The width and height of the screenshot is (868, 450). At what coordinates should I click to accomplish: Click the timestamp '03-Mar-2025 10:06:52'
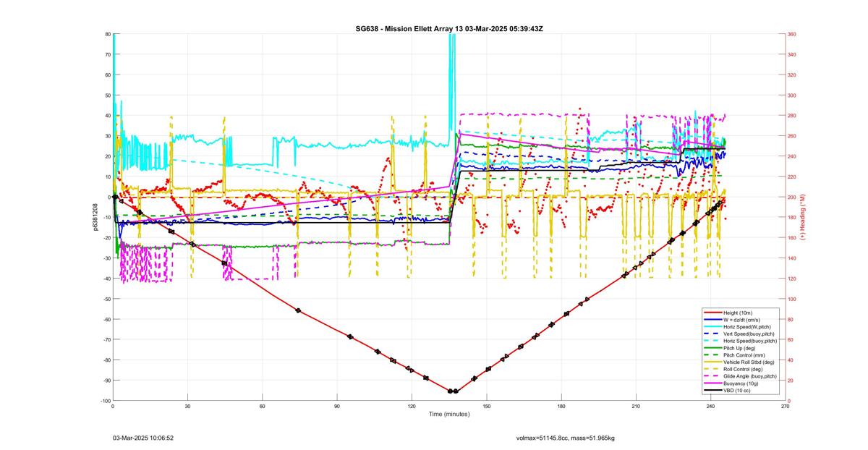coord(143,438)
